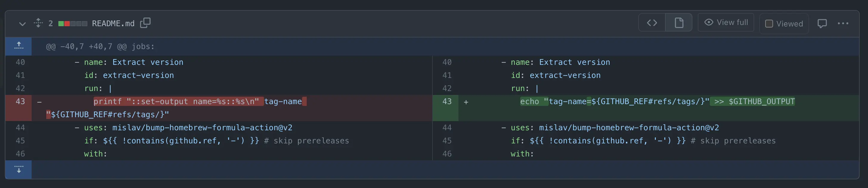
Task: Tick the Viewed checkbox
Action: tap(769, 23)
